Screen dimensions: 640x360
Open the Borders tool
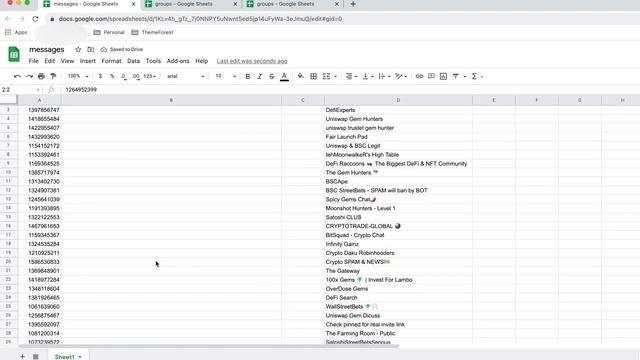313,76
